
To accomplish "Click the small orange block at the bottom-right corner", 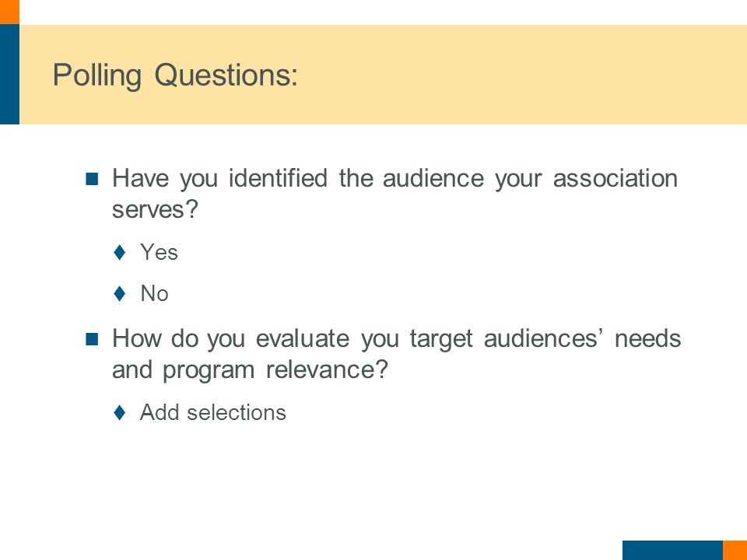I will (x=735, y=551).
